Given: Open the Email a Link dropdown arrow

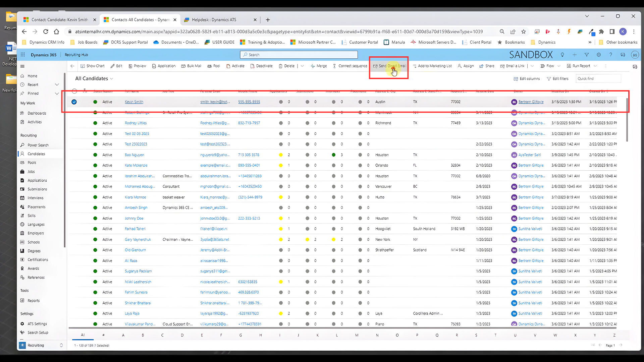Looking at the screenshot, I should (532, 66).
